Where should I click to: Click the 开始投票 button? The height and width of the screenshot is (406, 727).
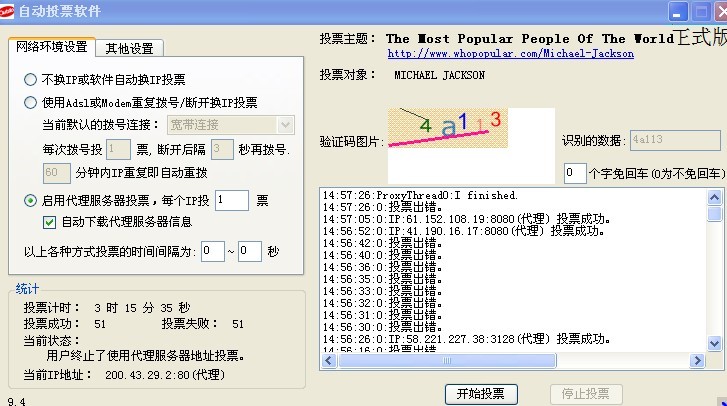click(481, 393)
